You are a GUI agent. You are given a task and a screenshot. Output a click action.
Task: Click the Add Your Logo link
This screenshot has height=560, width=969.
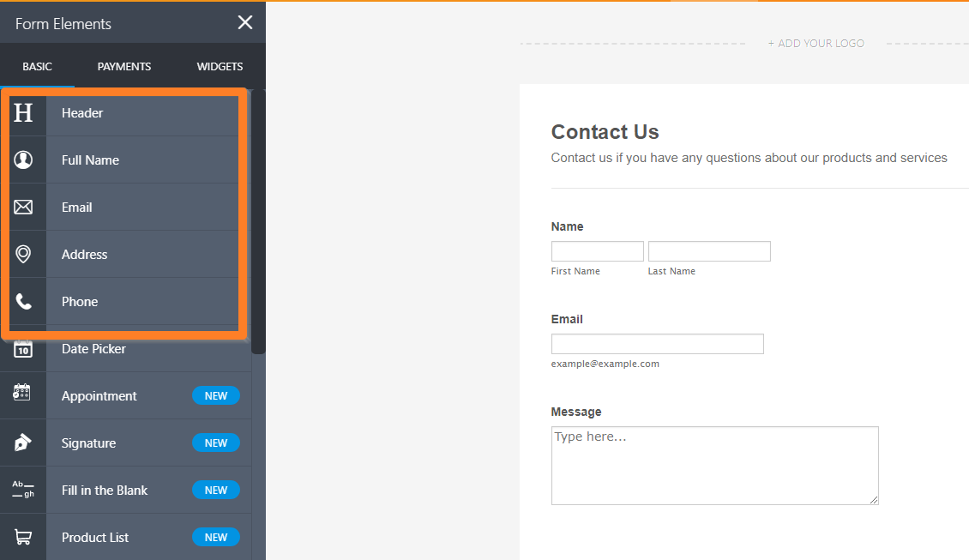tap(816, 43)
